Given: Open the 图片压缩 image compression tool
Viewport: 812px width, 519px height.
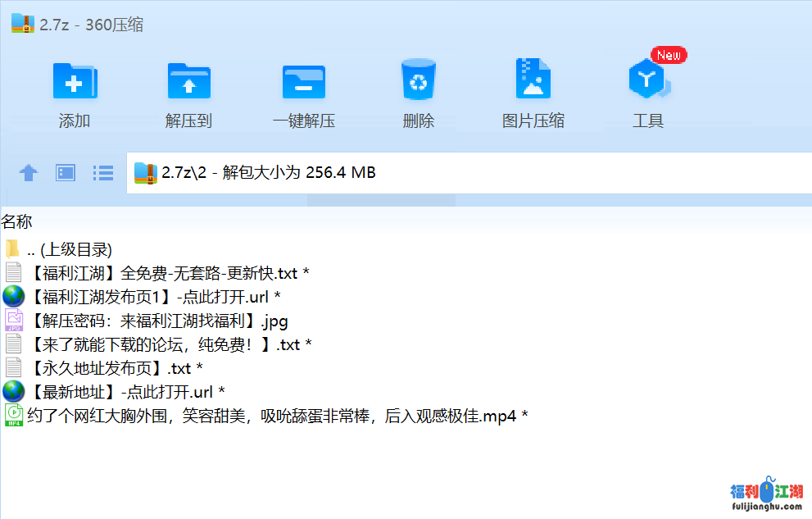Looking at the screenshot, I should [x=533, y=80].
